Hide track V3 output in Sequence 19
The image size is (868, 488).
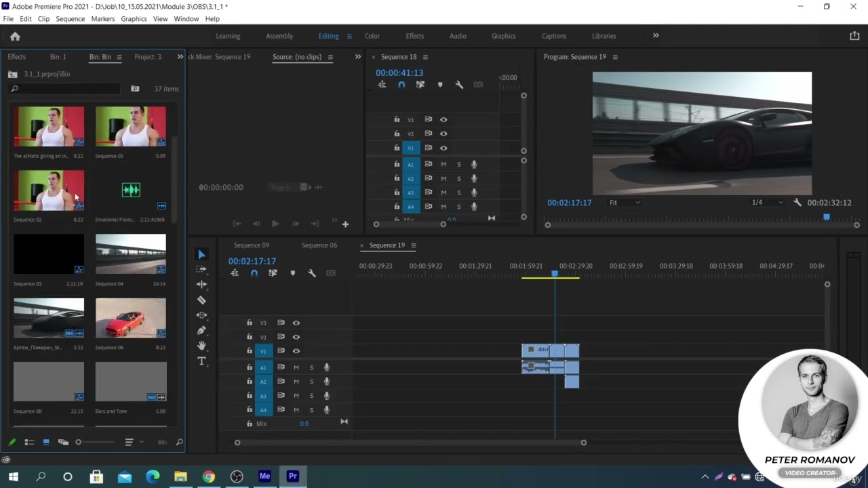pyautogui.click(x=296, y=323)
